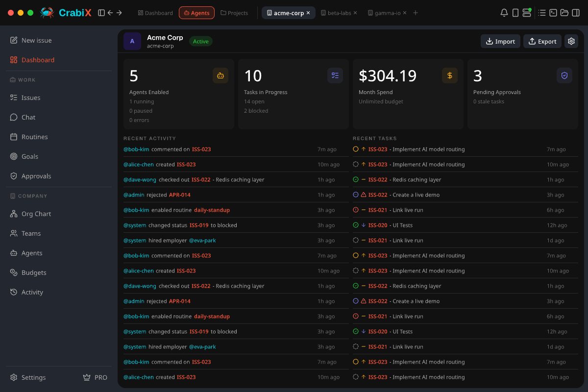Click the Active status badge
This screenshot has height=392, width=588.
[201, 42]
